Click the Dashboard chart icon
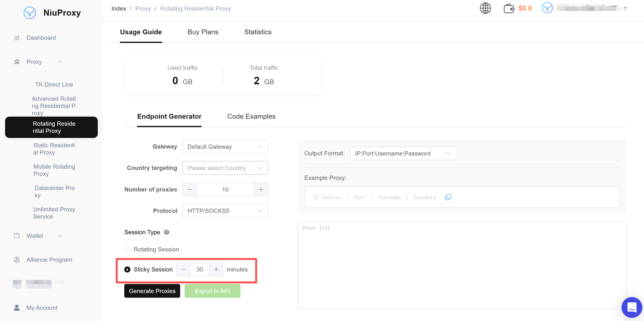This screenshot has height=321, width=644. (x=17, y=38)
